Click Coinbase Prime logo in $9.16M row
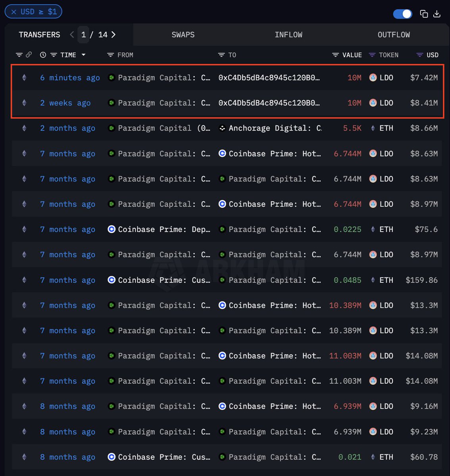 (x=222, y=406)
